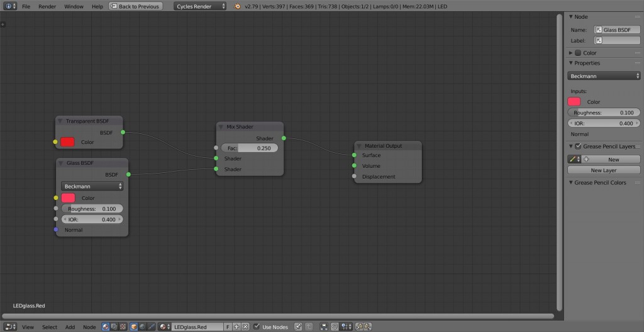Screen dimensions: 644x332
Task: Open the Cycles Render engine dropdown
Action: point(200,6)
